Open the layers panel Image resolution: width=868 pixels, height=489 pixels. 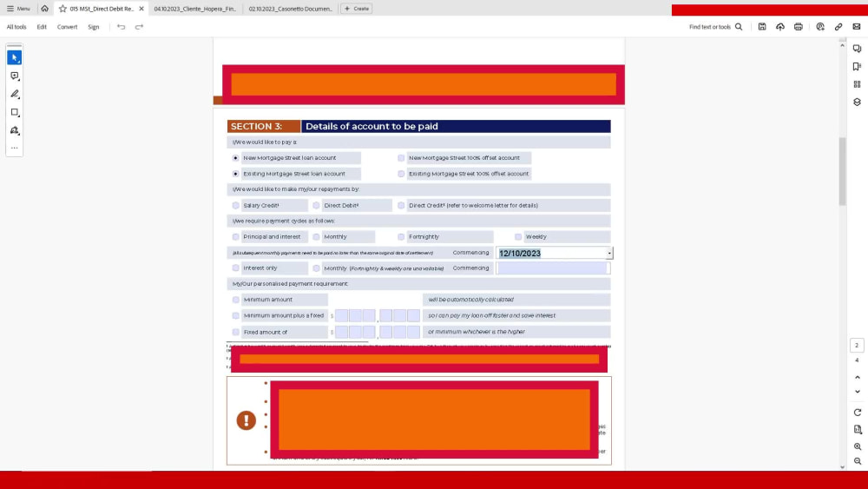coord(857,102)
